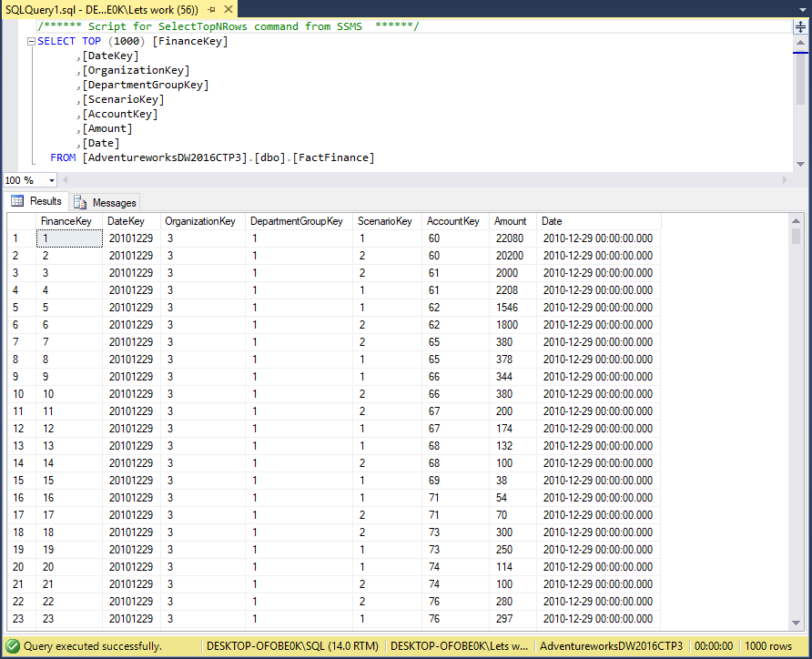Click the Results grid icon

(17, 201)
